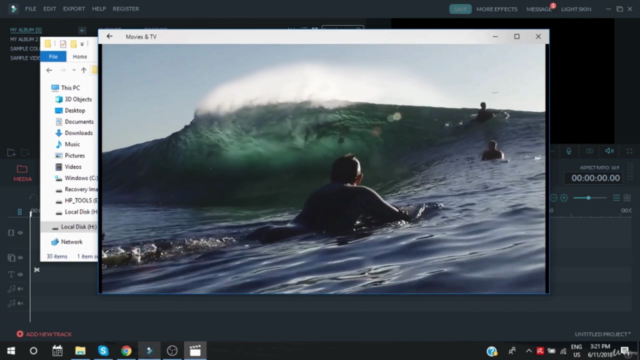Image resolution: width=640 pixels, height=360 pixels.
Task: Click the REGISTER menu item
Action: tap(126, 9)
